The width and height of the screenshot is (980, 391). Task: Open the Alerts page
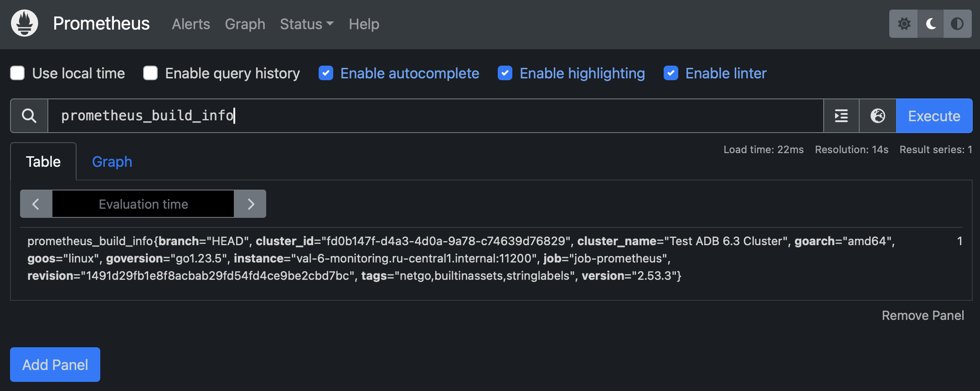(x=191, y=24)
